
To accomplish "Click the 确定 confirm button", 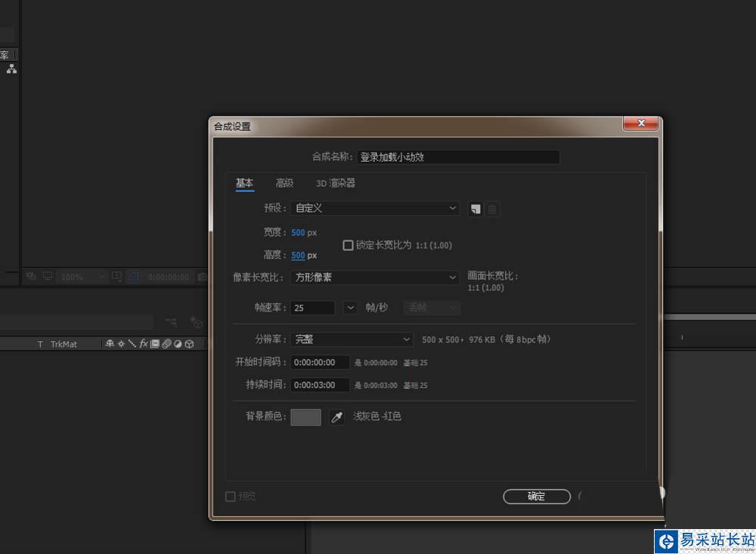I will click(x=537, y=496).
